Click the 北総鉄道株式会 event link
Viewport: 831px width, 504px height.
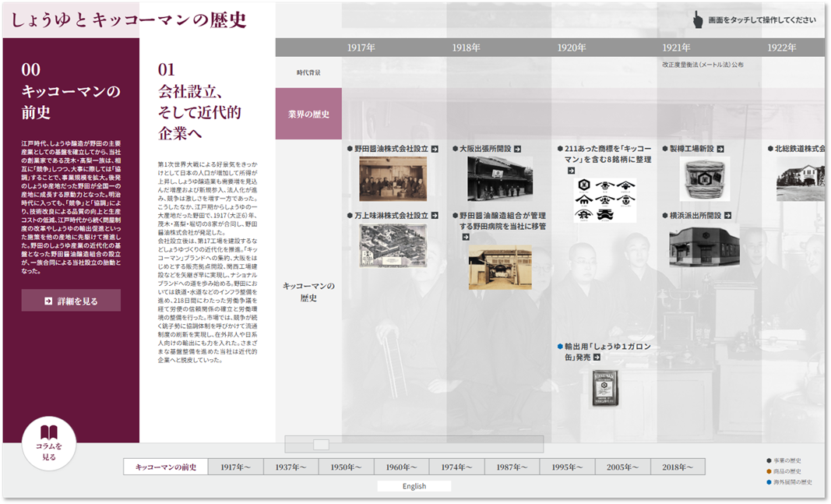[799, 149]
